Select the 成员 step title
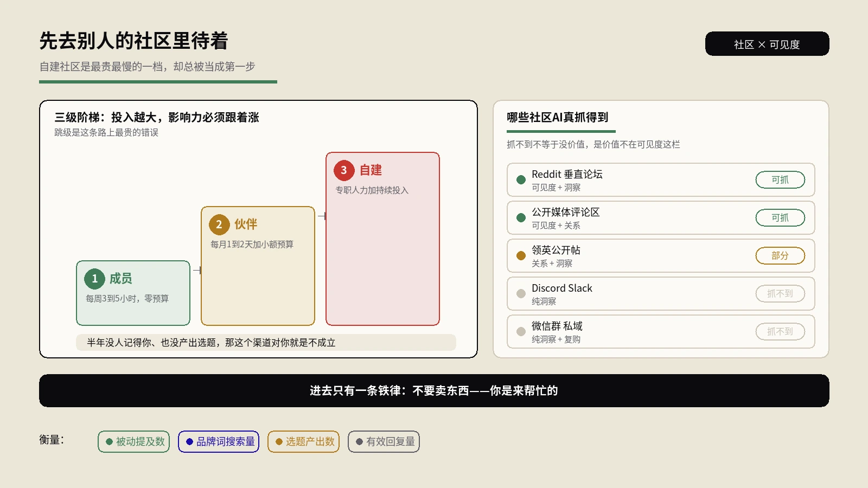The width and height of the screenshot is (868, 488). point(121,279)
